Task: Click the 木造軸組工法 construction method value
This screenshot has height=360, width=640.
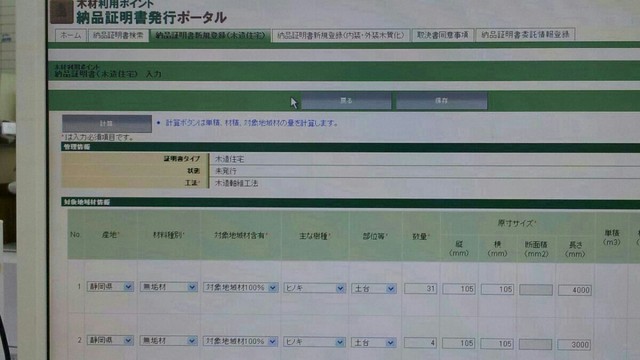Action: point(236,183)
